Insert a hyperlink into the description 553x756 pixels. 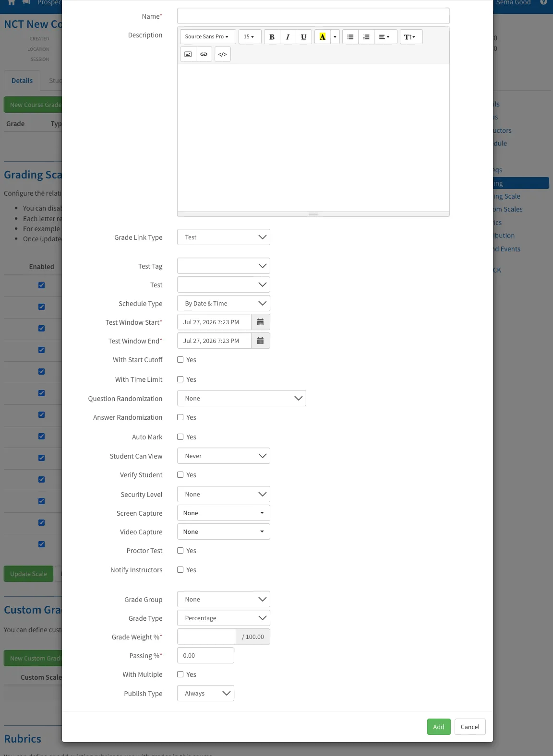tap(204, 54)
